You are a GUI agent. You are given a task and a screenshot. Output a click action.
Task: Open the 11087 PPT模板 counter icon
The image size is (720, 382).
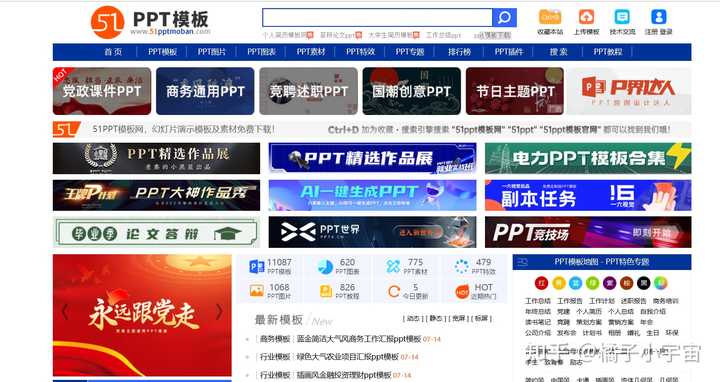point(256,266)
